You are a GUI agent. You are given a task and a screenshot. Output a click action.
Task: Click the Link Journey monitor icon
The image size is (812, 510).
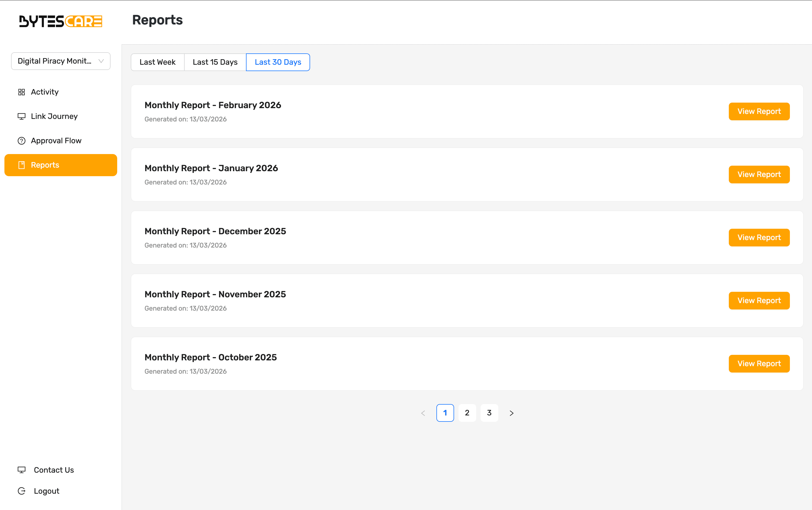(22, 116)
